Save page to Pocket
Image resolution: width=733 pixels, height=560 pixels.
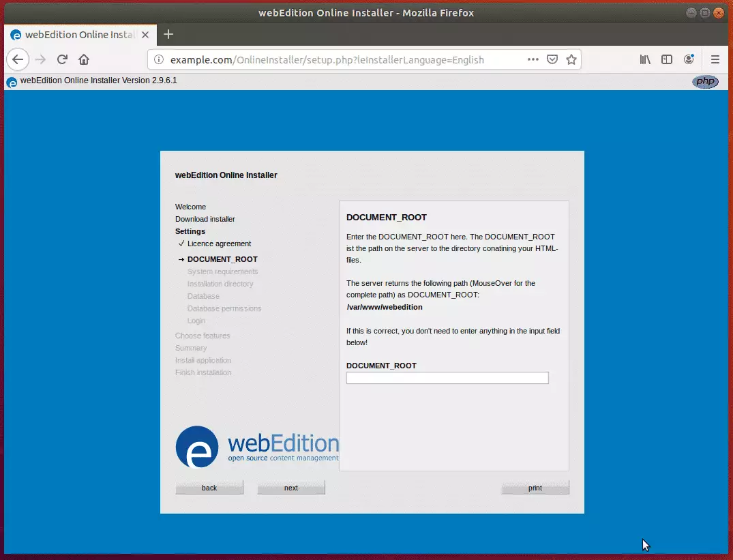[x=552, y=59]
